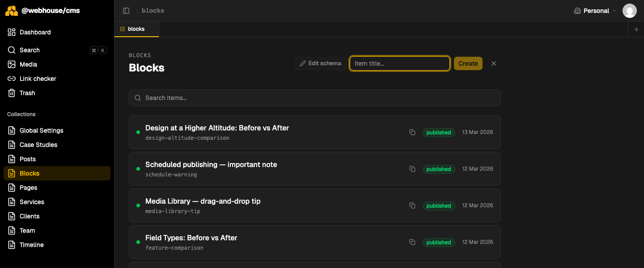The height and width of the screenshot is (268, 644).
Task: Close the new item title form
Action: pos(494,63)
